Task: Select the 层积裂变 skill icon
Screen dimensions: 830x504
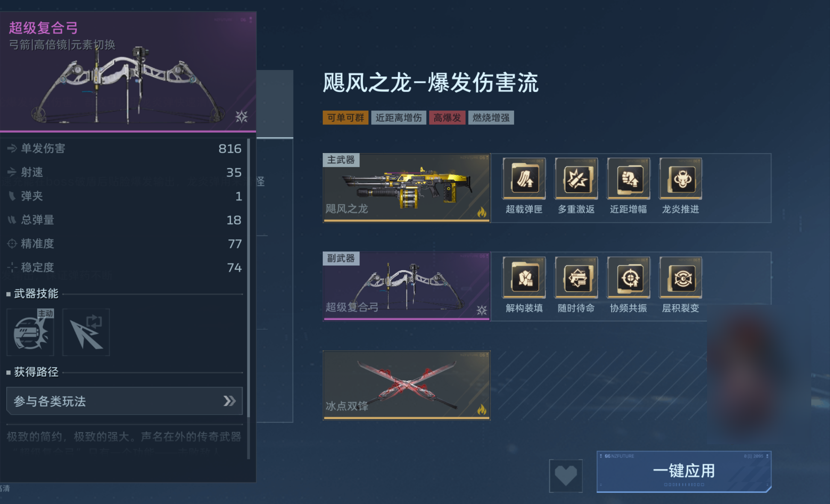Action: [x=680, y=277]
